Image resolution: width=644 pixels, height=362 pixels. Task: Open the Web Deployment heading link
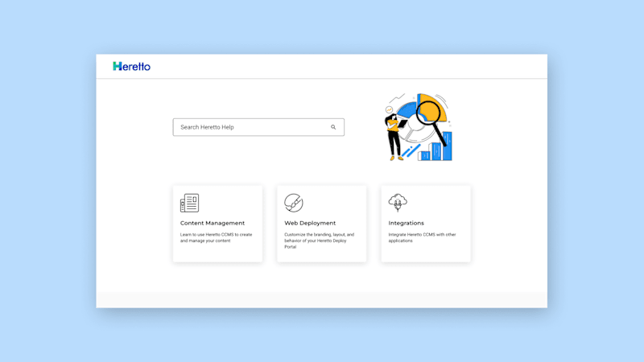tap(310, 223)
